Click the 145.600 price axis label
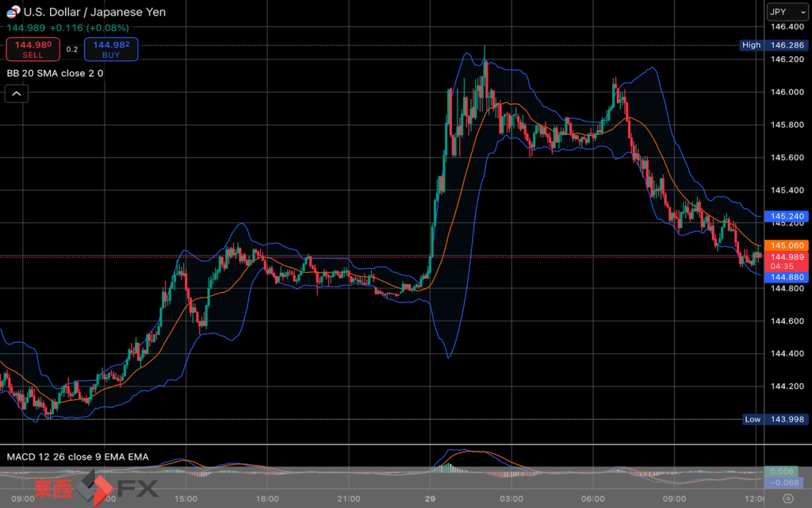812x508 pixels. 787,157
